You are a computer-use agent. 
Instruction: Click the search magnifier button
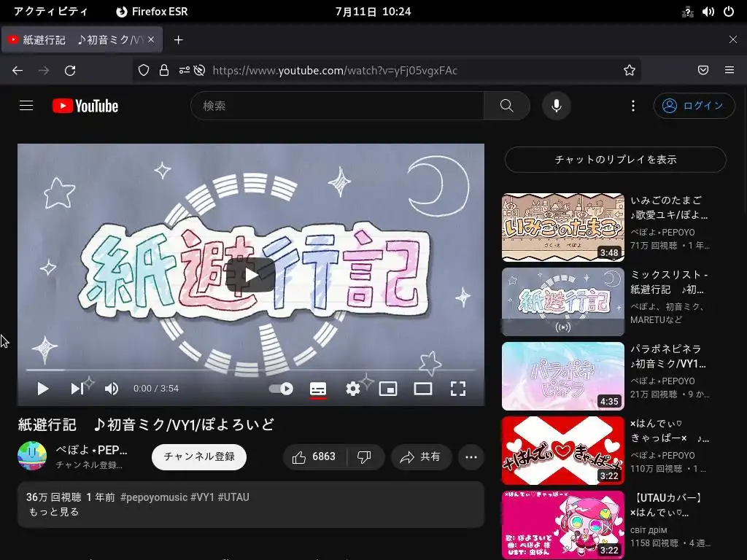coord(506,106)
